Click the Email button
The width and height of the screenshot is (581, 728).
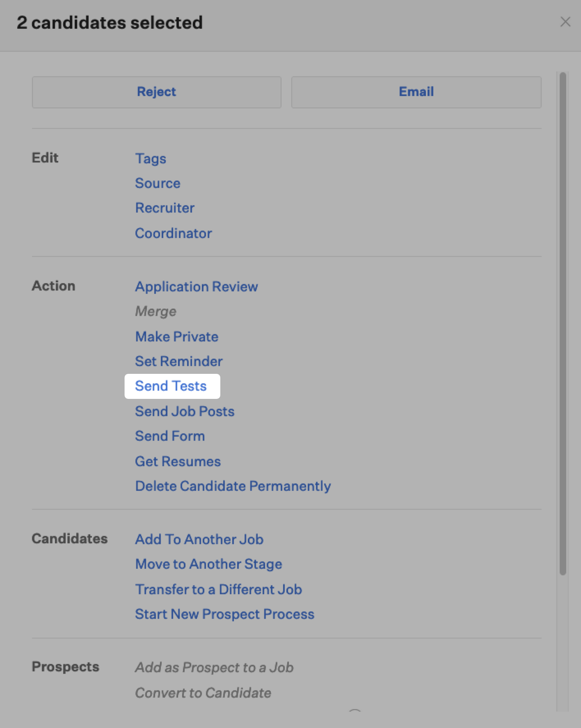pos(416,92)
